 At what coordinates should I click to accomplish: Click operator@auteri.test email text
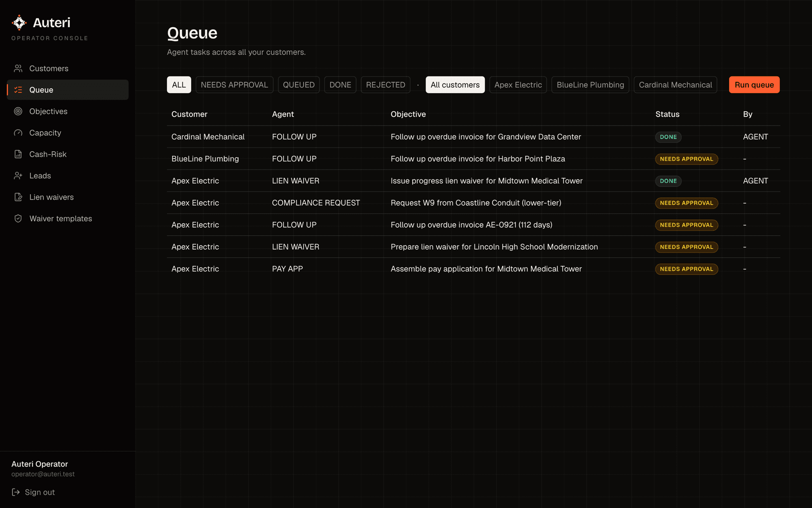click(x=43, y=474)
